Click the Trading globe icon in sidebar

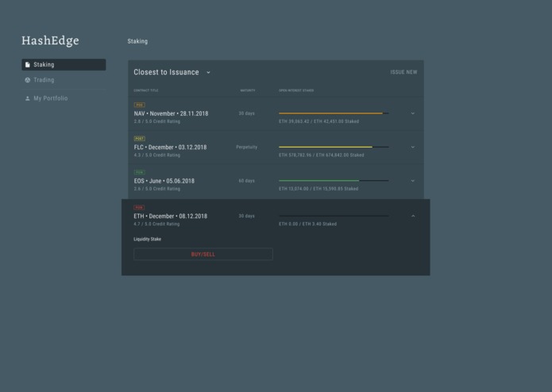tap(28, 80)
